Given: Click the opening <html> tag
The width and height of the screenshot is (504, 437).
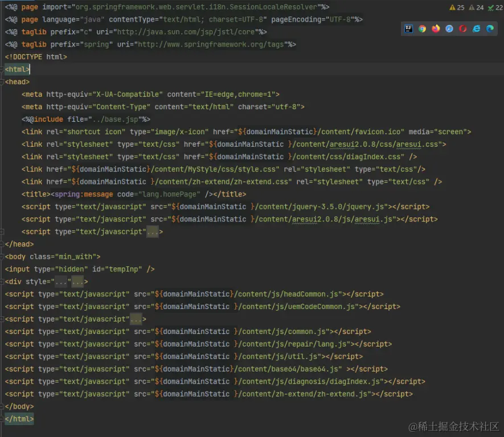Looking at the screenshot, I should click(x=17, y=69).
